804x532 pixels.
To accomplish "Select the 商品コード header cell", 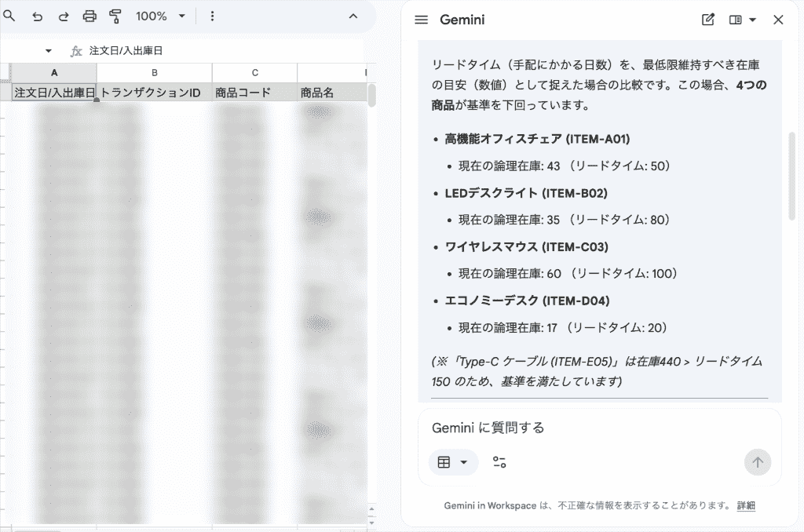I will point(255,93).
